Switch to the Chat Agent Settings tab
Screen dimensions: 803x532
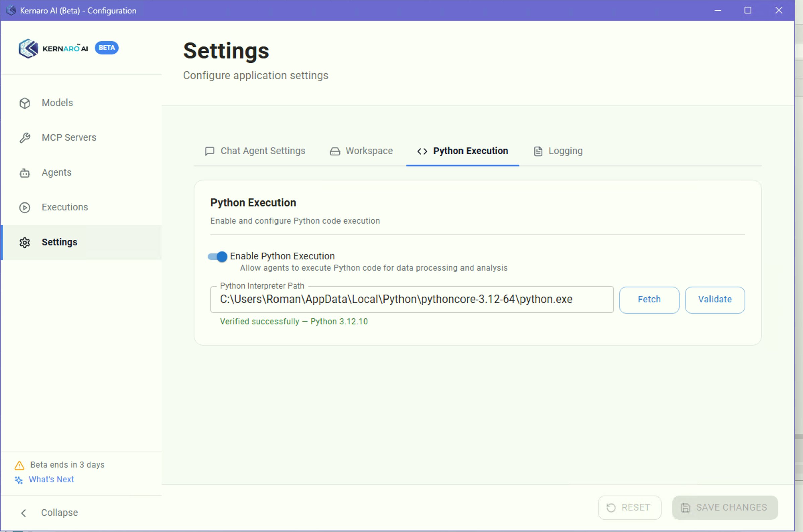pyautogui.click(x=255, y=151)
